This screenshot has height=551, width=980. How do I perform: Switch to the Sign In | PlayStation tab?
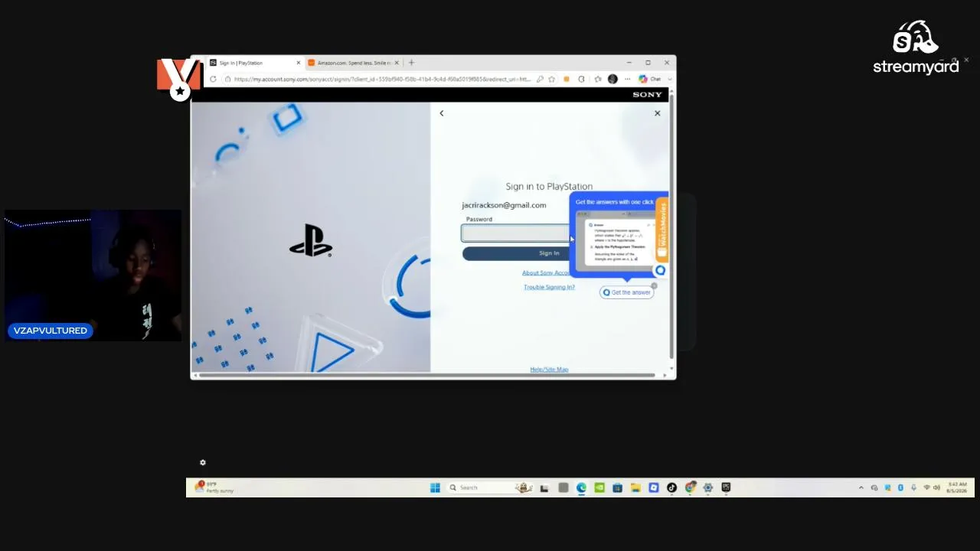point(255,63)
